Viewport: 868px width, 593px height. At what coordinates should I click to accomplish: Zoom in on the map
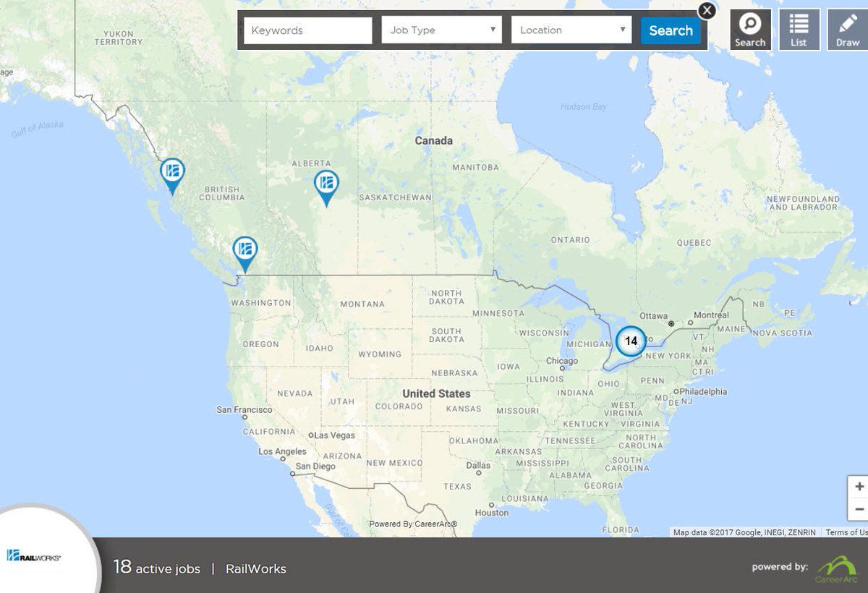point(859,487)
